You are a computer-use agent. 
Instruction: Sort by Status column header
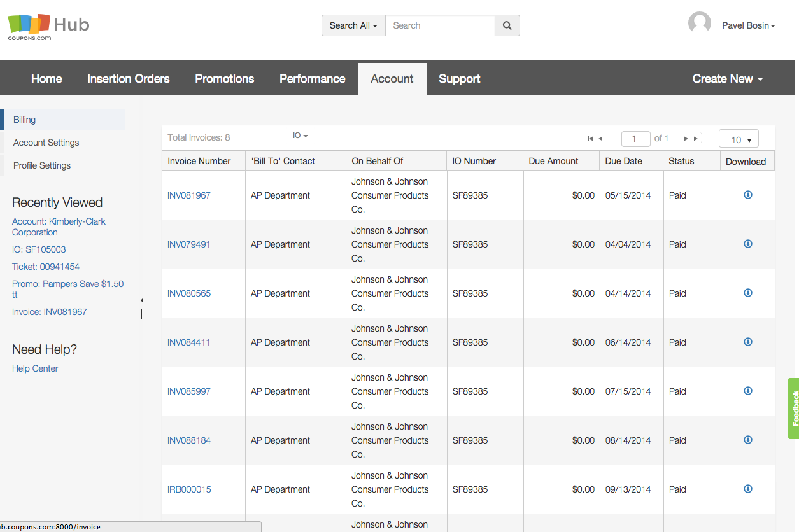pyautogui.click(x=692, y=161)
